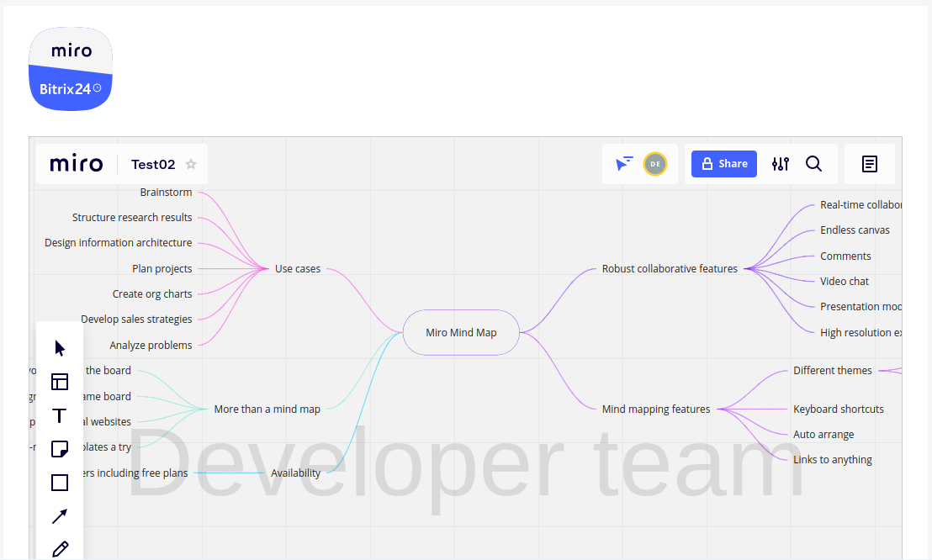The width and height of the screenshot is (932, 560).
Task: Click the miro logo in board header
Action: pos(76,163)
